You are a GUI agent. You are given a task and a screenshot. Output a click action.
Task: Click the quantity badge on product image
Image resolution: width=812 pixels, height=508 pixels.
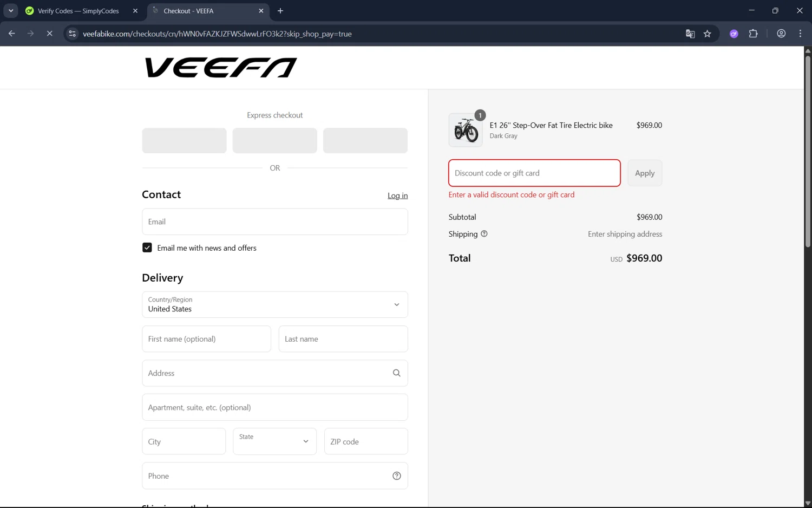click(480, 115)
